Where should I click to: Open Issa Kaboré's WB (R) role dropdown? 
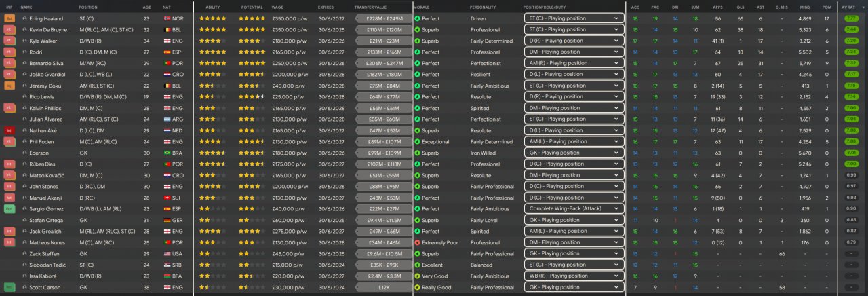574,276
